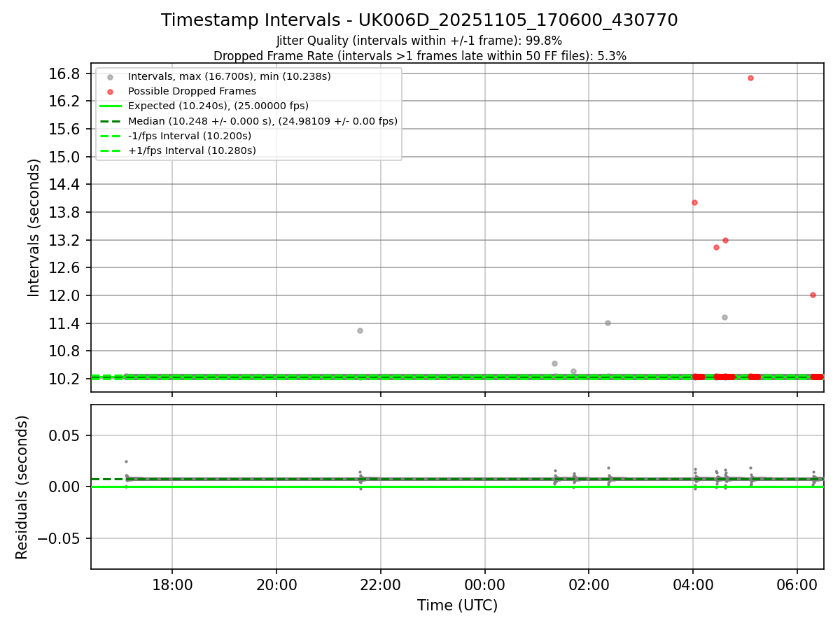The height and width of the screenshot is (630, 840).
Task: Click the y-axis tick label '13.2'
Action: click(65, 240)
